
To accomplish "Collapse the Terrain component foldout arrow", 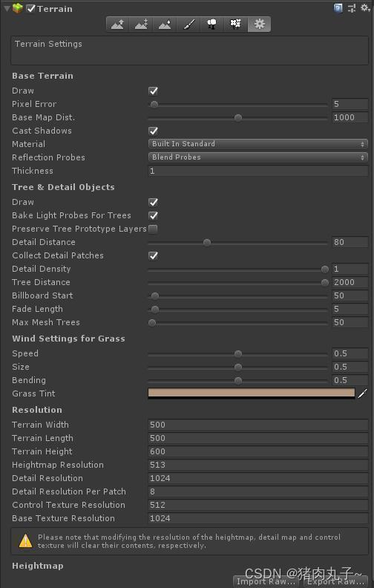I will [x=7, y=8].
